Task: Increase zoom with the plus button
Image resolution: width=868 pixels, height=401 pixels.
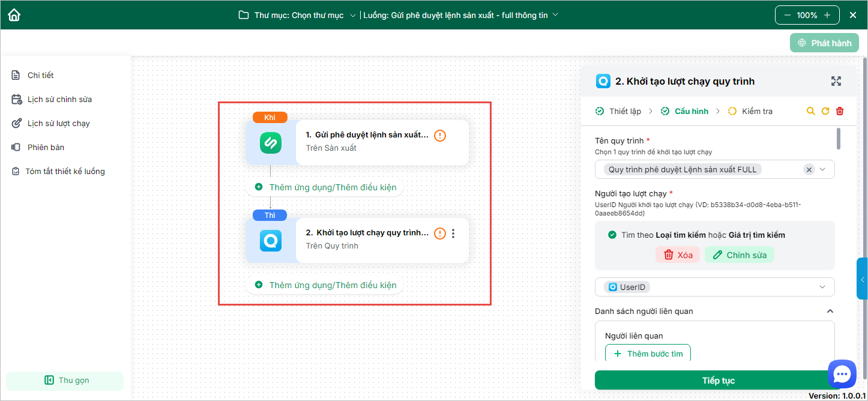Action: click(x=827, y=15)
